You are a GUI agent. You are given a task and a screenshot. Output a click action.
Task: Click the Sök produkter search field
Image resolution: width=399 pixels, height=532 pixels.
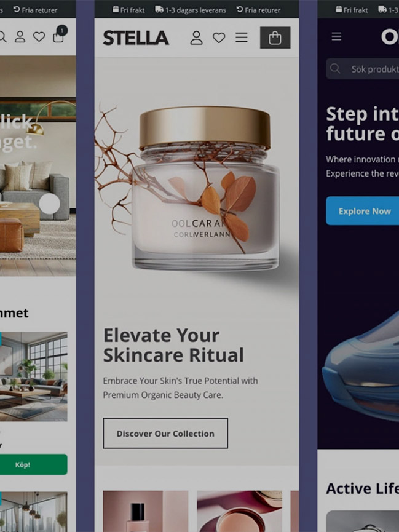(362, 69)
